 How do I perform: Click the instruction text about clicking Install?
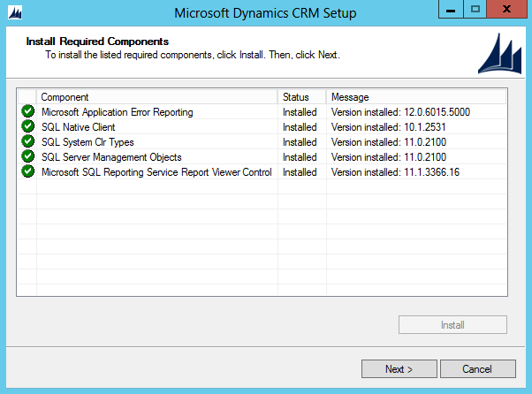[193, 55]
